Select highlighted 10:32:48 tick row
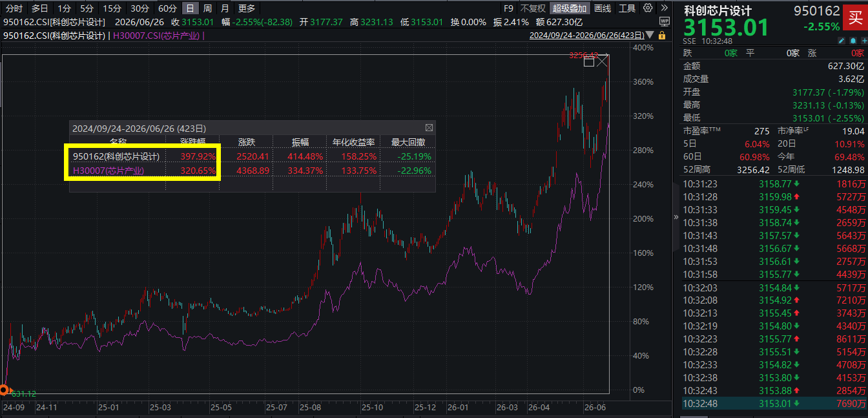Image resolution: width=868 pixels, height=418 pixels. pyautogui.click(x=774, y=404)
